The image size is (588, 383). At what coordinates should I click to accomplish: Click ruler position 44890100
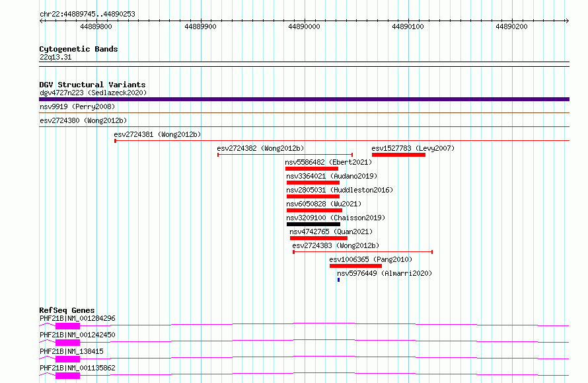pos(408,26)
